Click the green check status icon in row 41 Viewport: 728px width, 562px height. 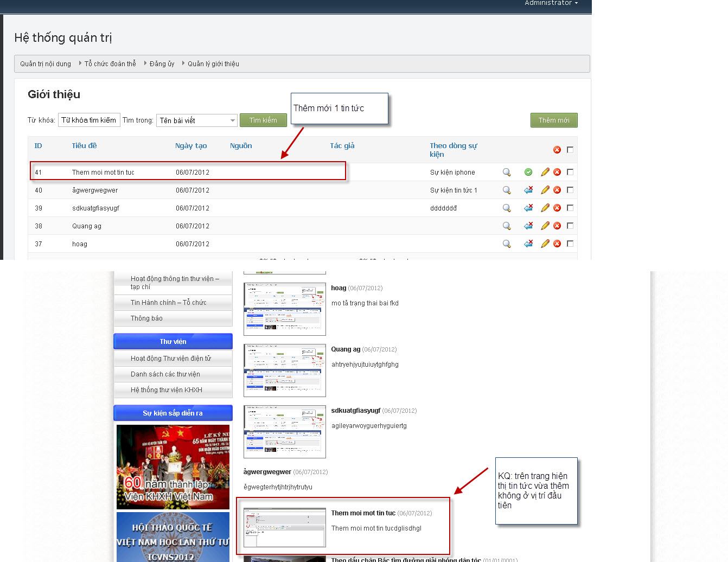coord(528,173)
